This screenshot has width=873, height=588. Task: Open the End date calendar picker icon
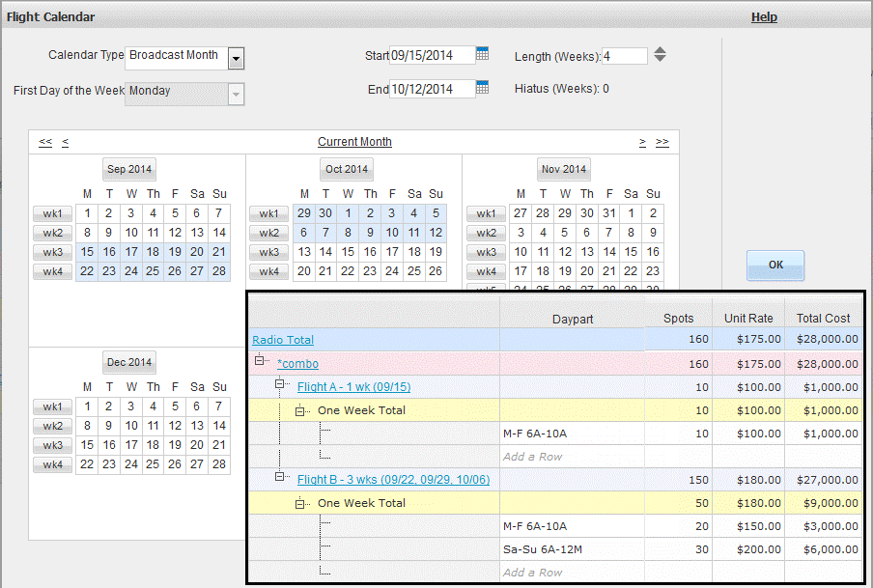483,89
